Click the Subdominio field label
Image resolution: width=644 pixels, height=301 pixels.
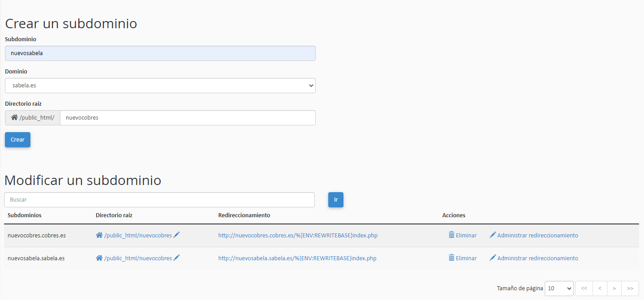[21, 39]
